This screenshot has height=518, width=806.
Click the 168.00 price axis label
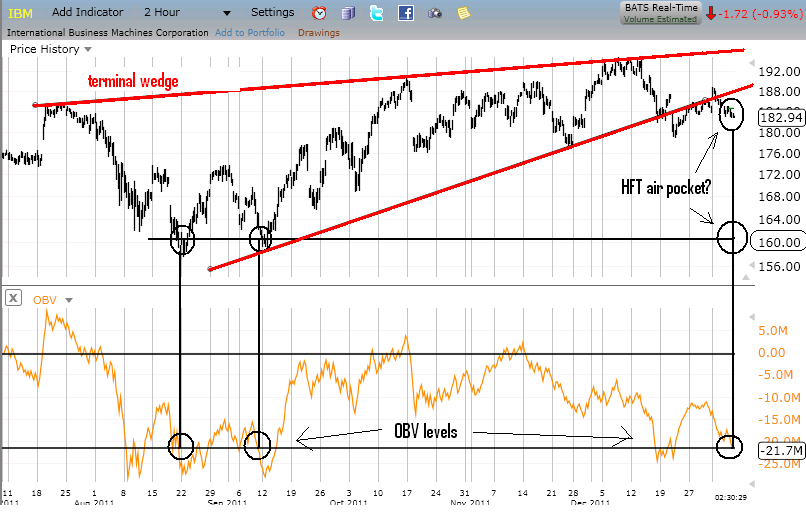pos(779,197)
